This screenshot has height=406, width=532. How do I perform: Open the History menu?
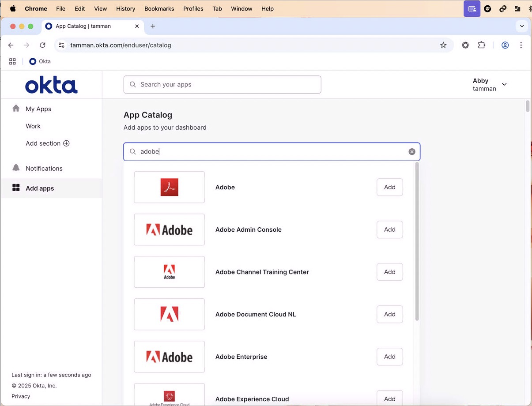coord(126,8)
